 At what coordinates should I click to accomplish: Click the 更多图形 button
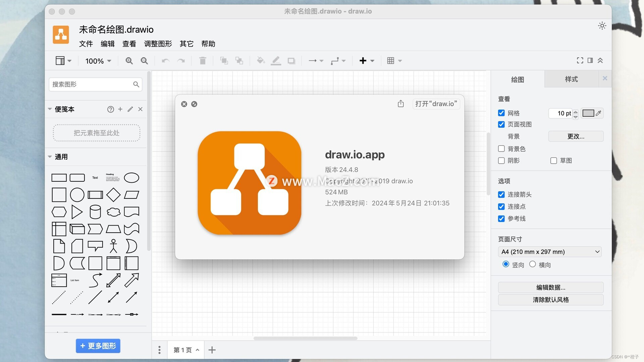pyautogui.click(x=98, y=346)
